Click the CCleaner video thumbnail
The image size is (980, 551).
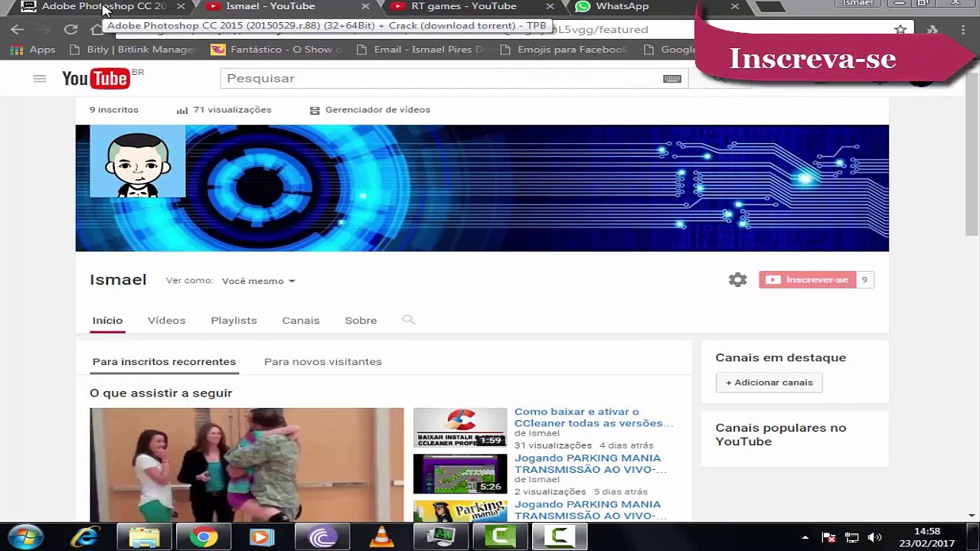[460, 427]
